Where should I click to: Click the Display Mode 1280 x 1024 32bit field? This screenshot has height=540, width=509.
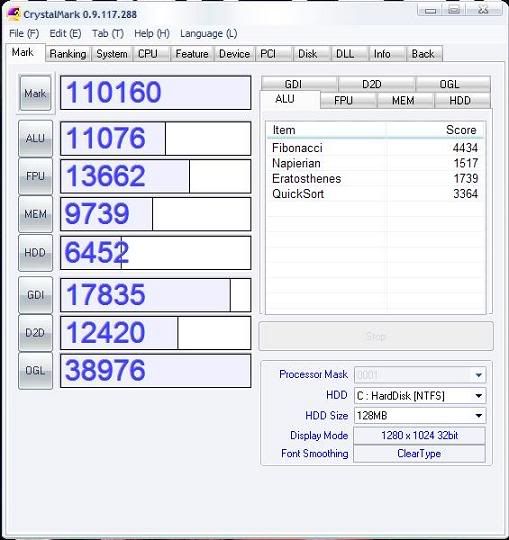click(x=419, y=436)
